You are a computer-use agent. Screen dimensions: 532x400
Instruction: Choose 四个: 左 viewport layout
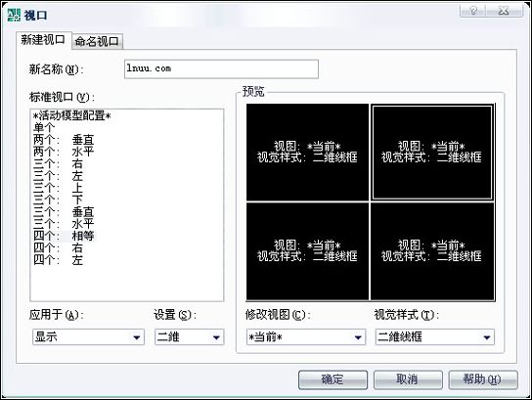coord(58,260)
